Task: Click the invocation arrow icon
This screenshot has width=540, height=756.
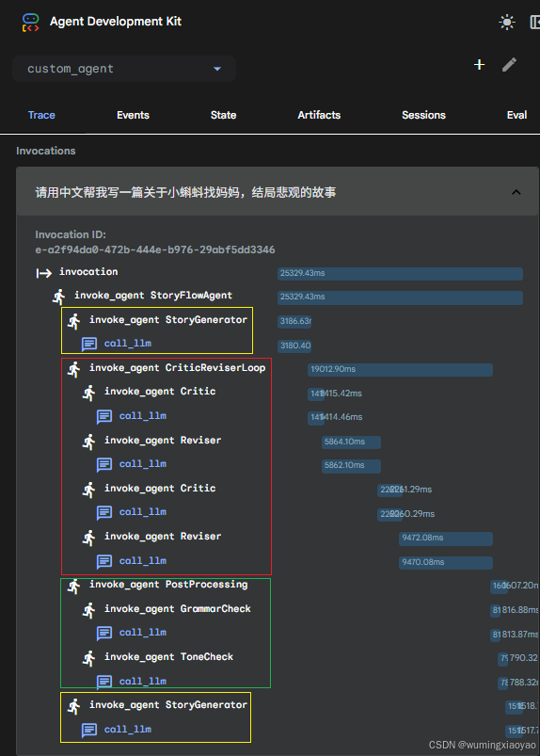Action: point(44,273)
